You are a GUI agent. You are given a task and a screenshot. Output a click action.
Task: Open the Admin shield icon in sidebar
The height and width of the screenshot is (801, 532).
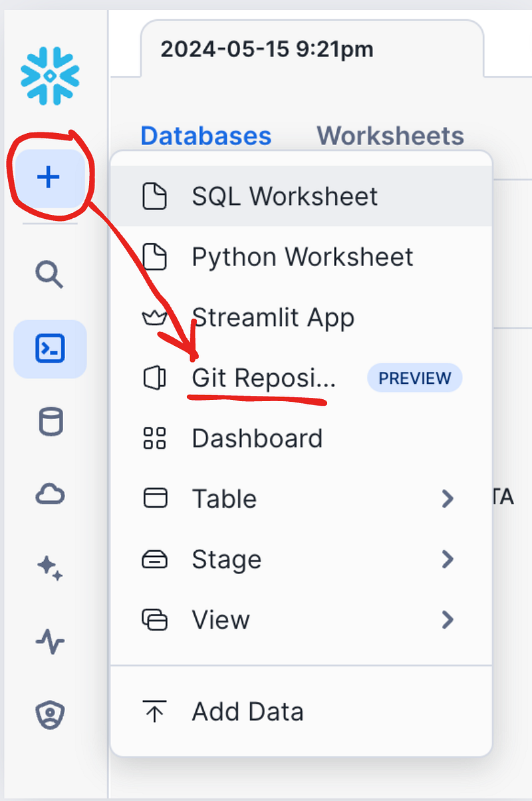(50, 715)
